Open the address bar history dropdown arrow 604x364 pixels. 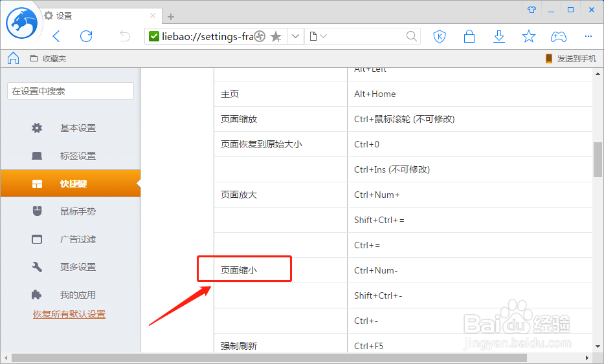tap(295, 37)
